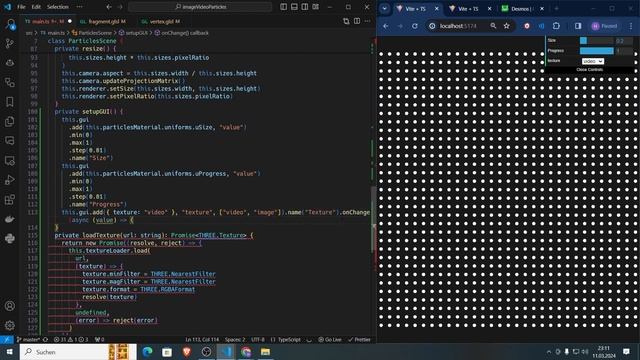
Task: Toggle the browser side panel
Action: click(578, 26)
